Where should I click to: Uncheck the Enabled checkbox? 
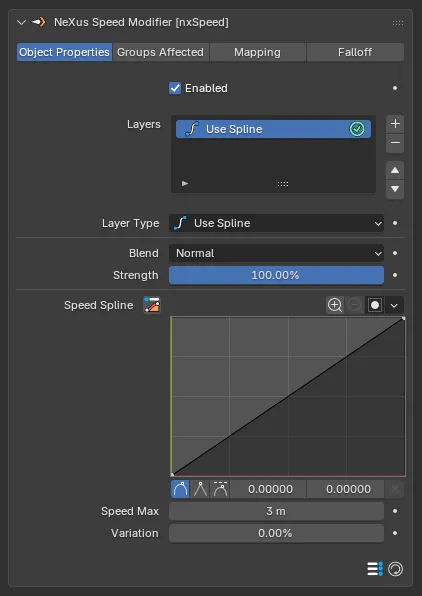coord(175,88)
